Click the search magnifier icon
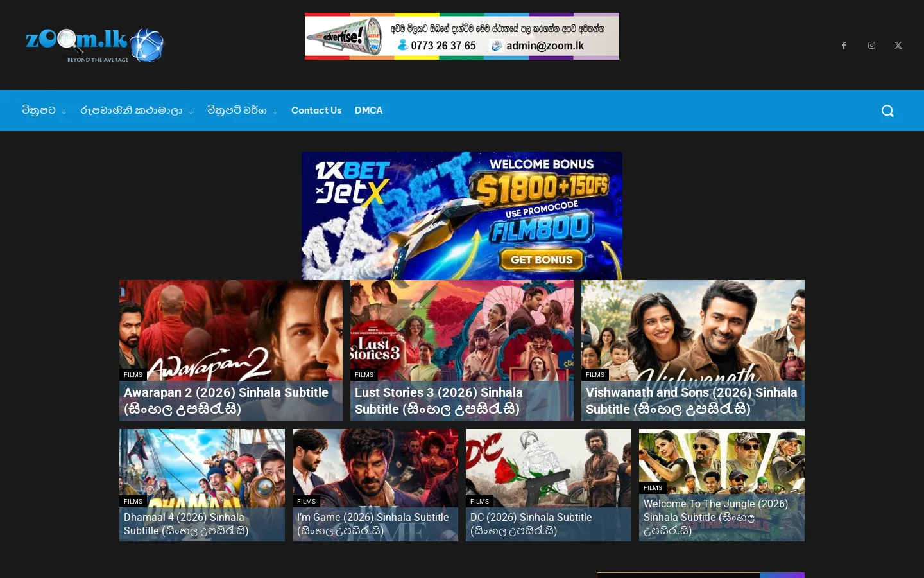Screen dimensions: 924x578 887,111
